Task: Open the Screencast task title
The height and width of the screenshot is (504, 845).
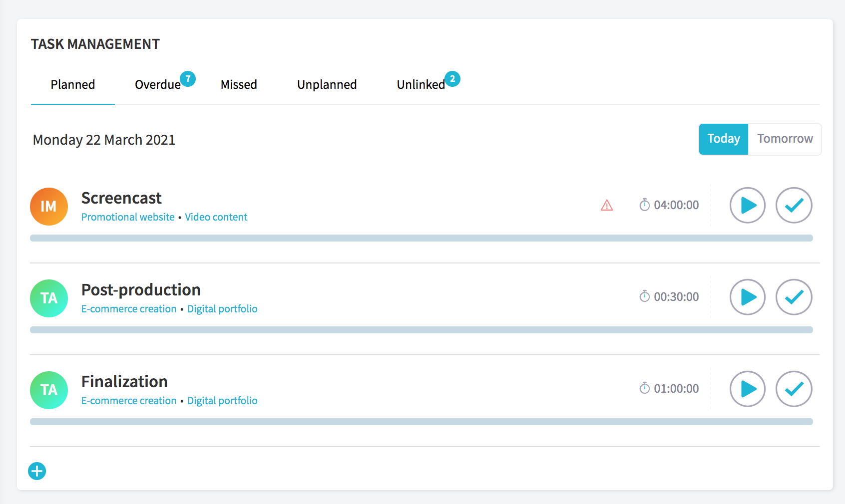Action: [x=121, y=198]
